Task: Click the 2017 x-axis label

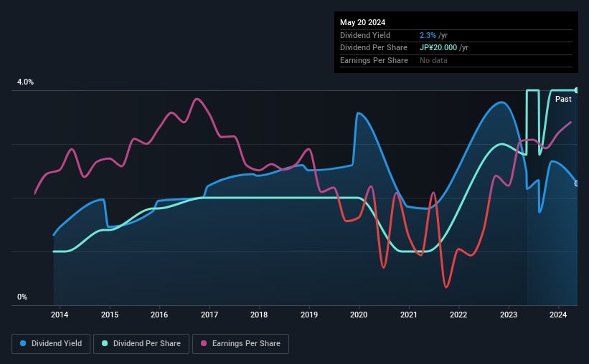Action: tap(209, 315)
